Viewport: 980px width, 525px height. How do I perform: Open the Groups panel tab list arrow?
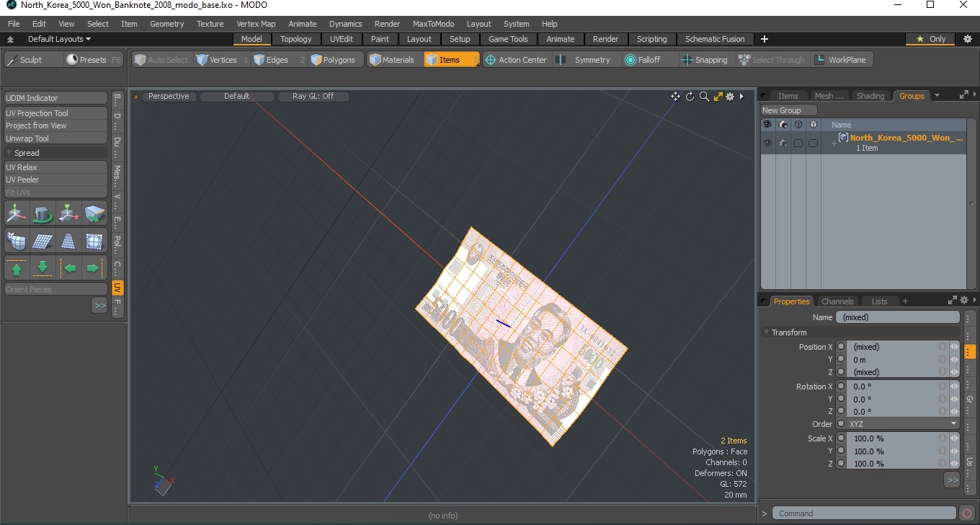click(937, 96)
